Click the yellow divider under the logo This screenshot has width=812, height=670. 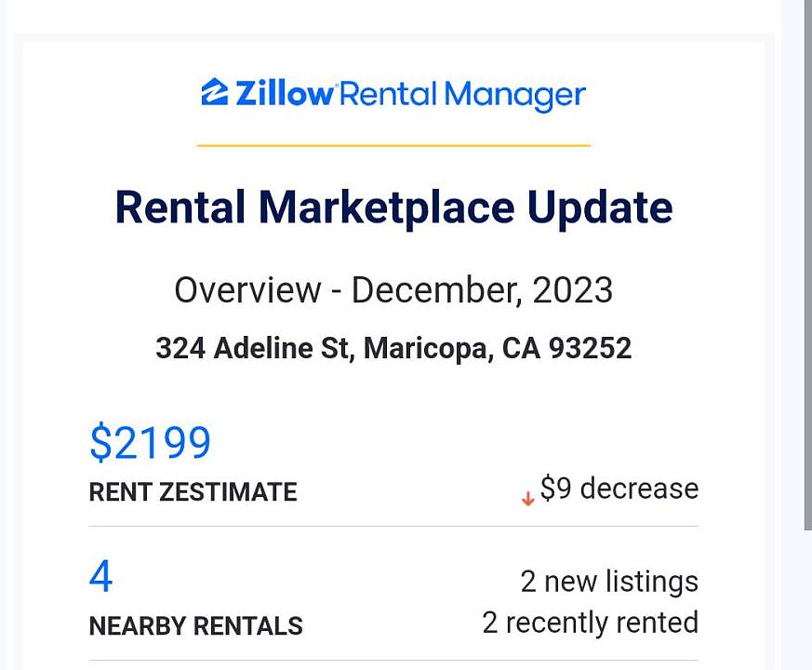point(393,145)
